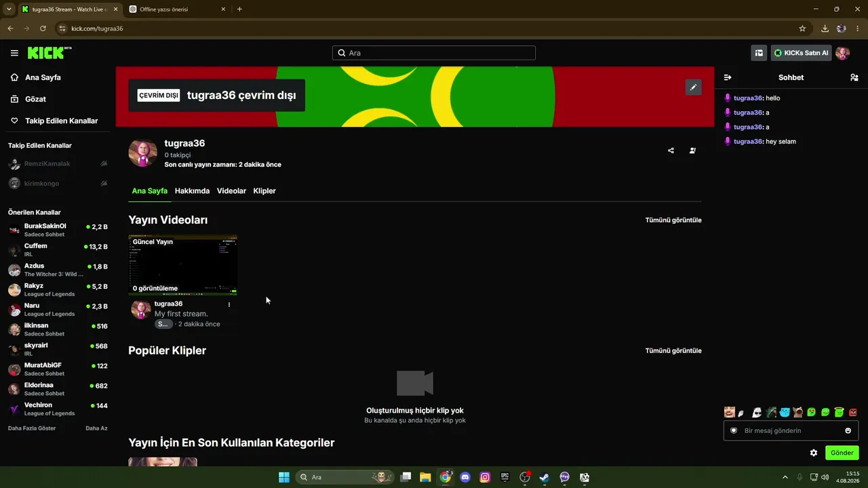The width and height of the screenshot is (868, 488).
Task: Switch to the Offline yazısı önerisi browser tab
Action: (176, 9)
